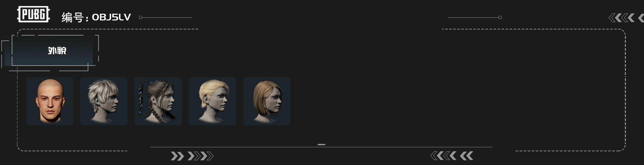Click the PUBG logo
This screenshot has height=165, width=644.
pos(33,14)
